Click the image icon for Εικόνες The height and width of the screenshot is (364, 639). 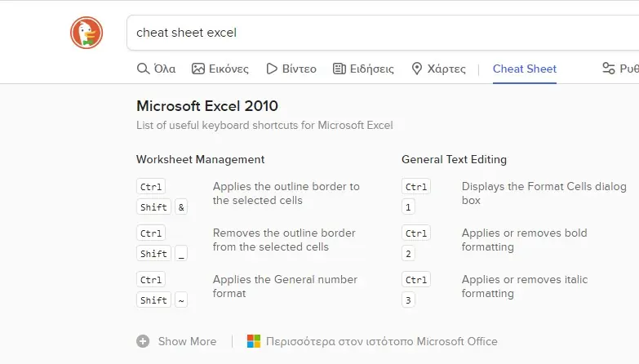198,69
